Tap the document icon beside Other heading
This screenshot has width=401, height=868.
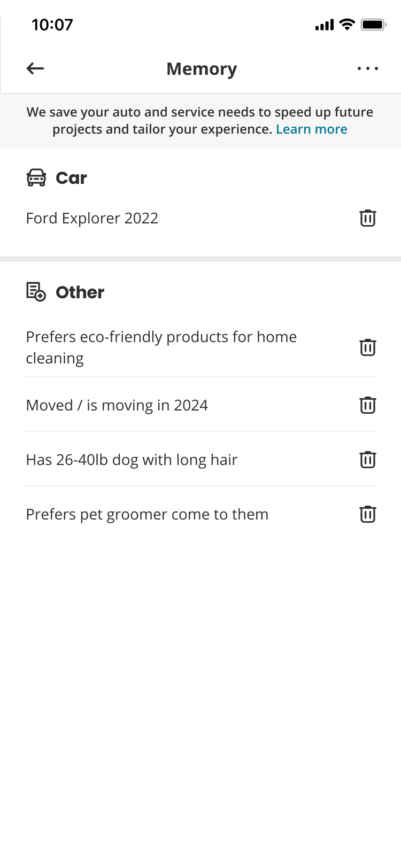point(36,292)
